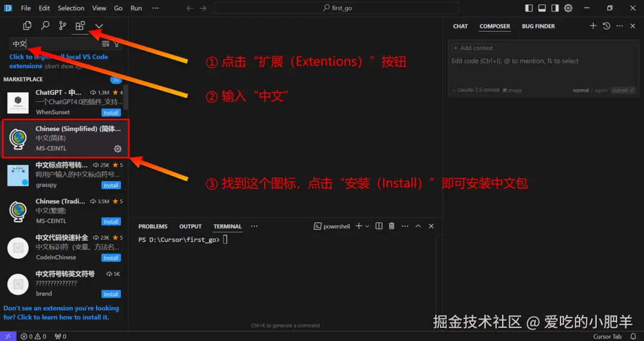This screenshot has width=644, height=341.
Task: Install Chinese (Traditional) language pack
Action: 111,221
